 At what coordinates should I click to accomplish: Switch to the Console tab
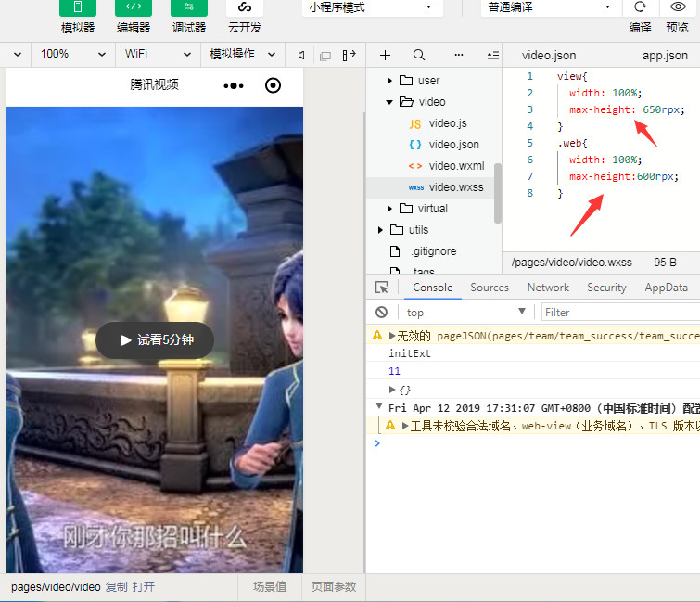(433, 288)
